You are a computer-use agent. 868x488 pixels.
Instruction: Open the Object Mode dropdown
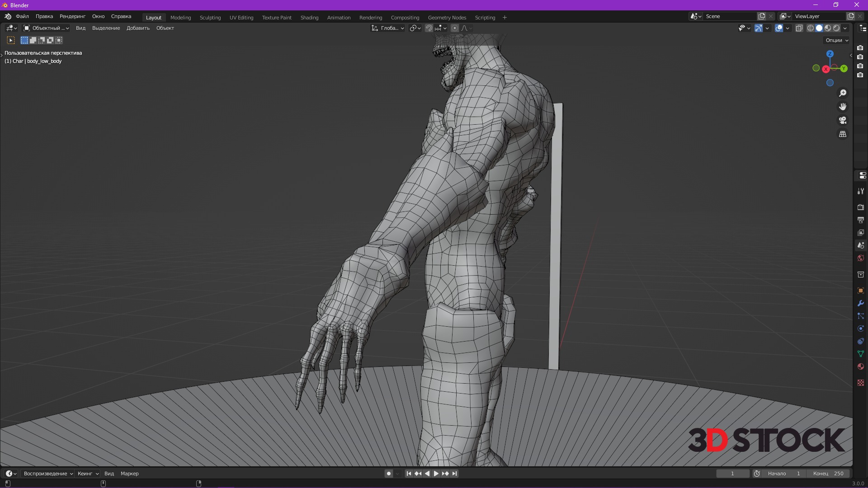pyautogui.click(x=46, y=28)
